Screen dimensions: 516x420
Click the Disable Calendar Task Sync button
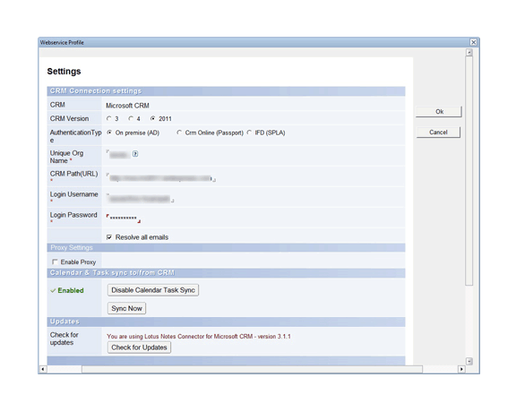coord(153,290)
